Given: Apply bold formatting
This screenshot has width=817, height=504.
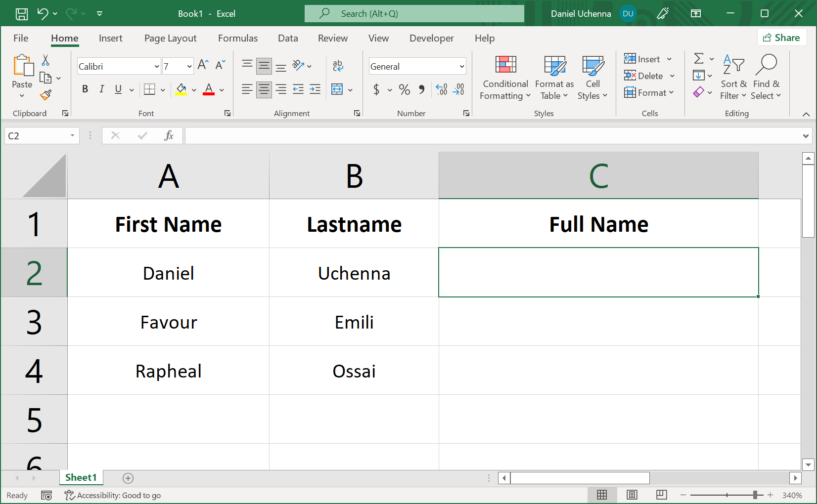Looking at the screenshot, I should tap(85, 89).
